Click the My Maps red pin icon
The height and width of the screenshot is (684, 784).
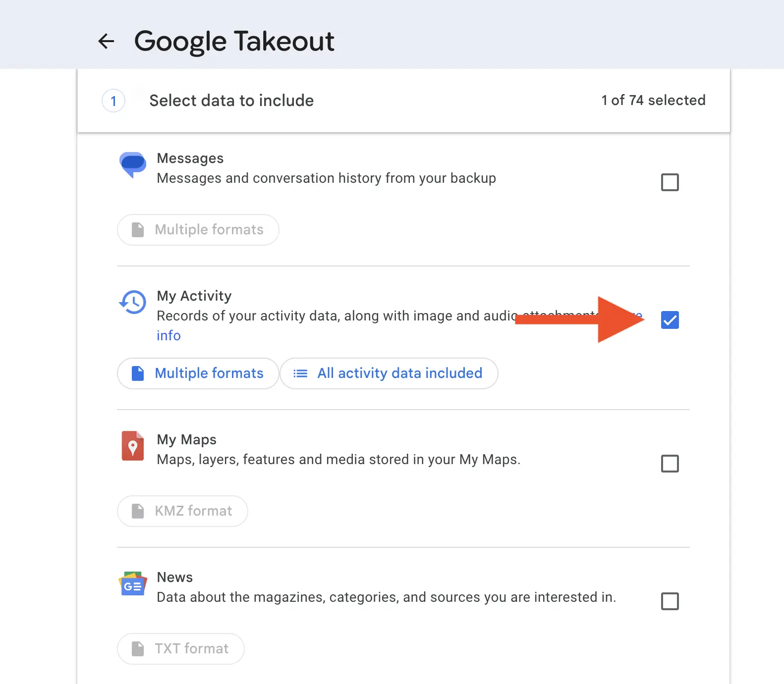(x=133, y=446)
